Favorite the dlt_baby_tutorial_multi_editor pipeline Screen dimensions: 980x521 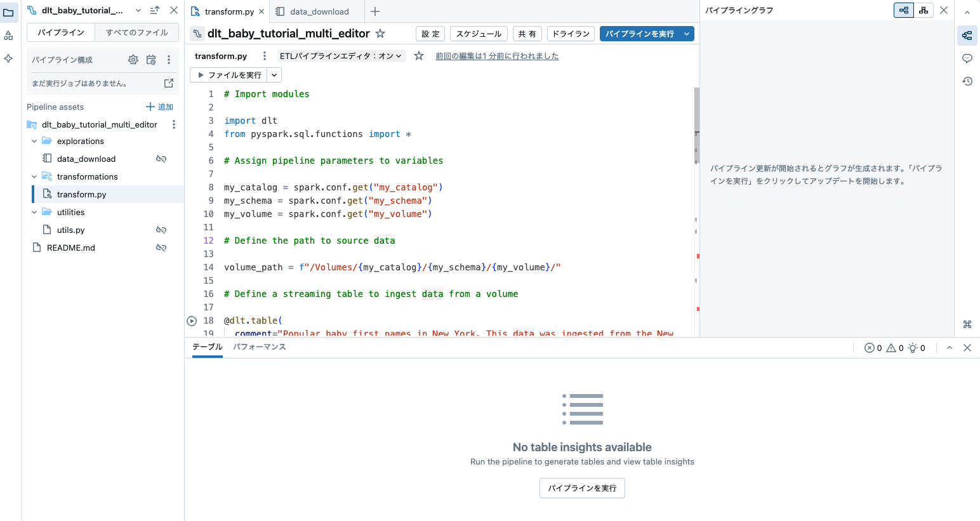tap(379, 34)
